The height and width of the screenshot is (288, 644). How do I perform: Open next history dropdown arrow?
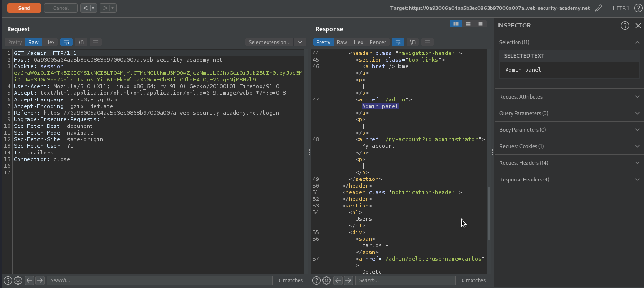click(113, 8)
